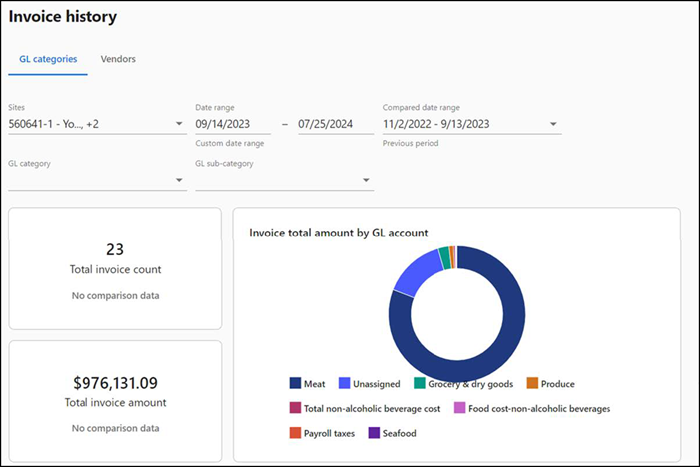
Task: Expand the Sites dropdown arrow
Action: (179, 124)
